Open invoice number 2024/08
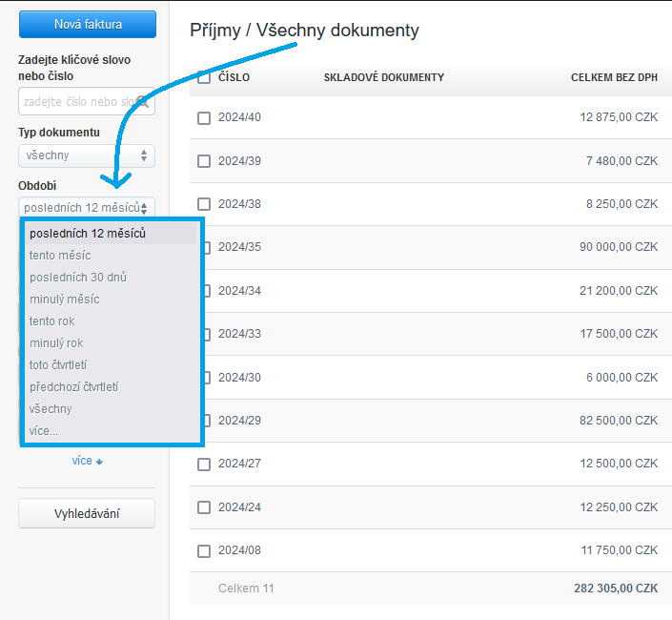Image resolution: width=672 pixels, height=620 pixels. click(239, 550)
